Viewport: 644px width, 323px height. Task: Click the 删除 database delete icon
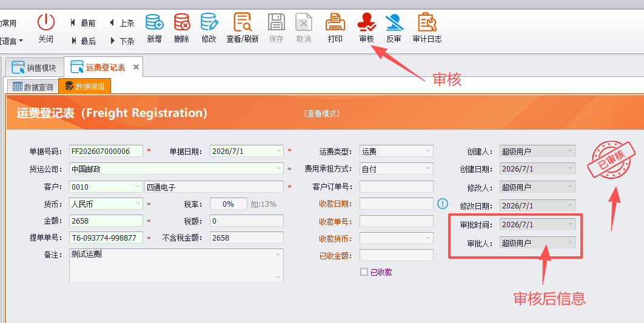click(181, 22)
